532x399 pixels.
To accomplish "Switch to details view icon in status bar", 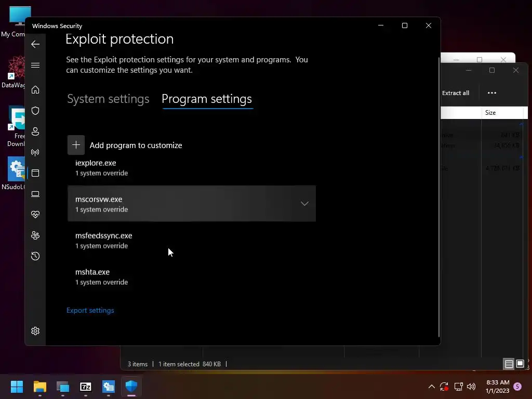I will point(509,364).
